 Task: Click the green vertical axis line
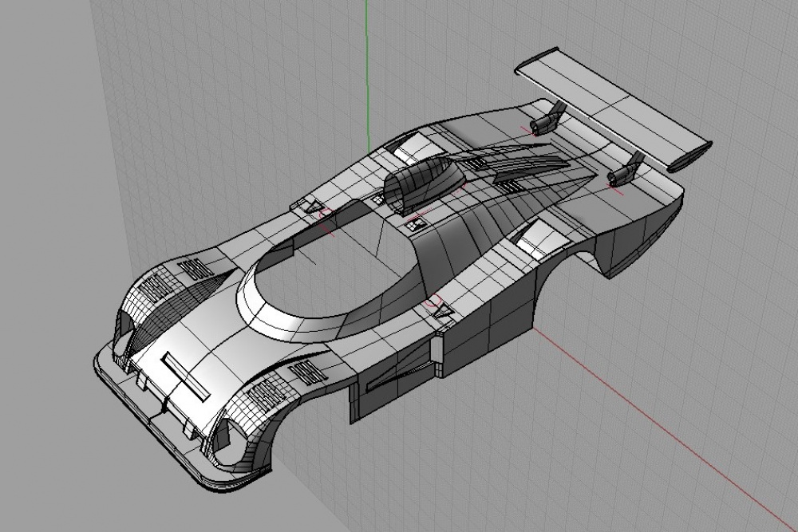pos(367,77)
